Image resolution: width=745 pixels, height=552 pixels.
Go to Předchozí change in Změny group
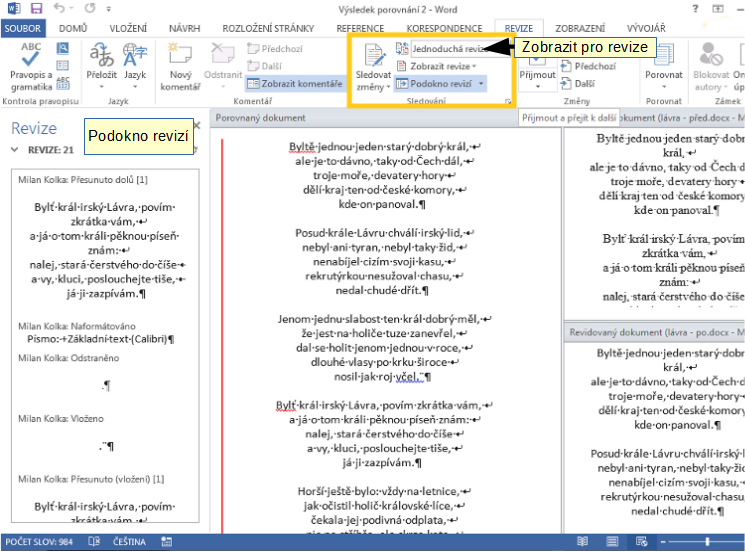[x=588, y=66]
